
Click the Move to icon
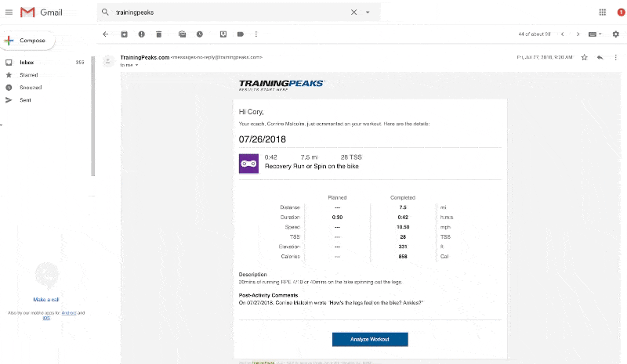(223, 34)
